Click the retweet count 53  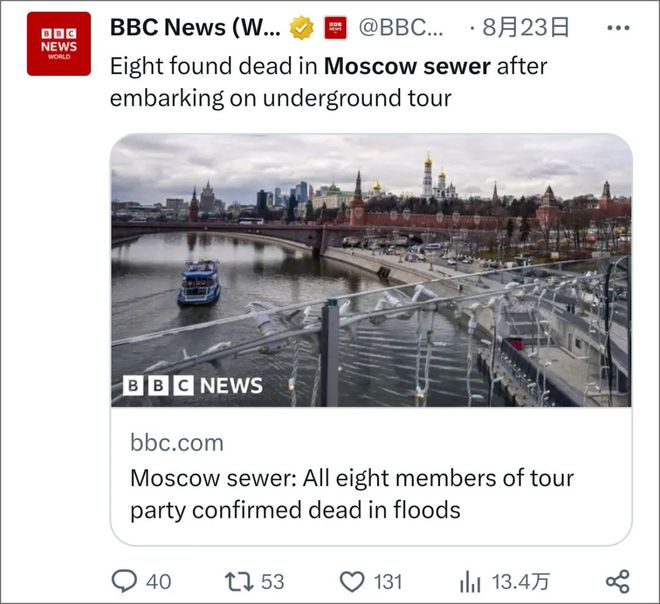click(x=273, y=582)
